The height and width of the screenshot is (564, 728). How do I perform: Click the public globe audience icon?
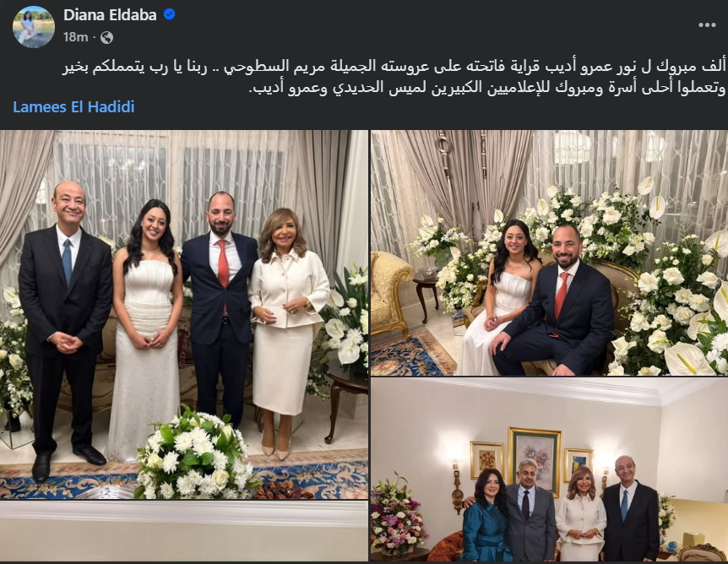tap(106, 37)
